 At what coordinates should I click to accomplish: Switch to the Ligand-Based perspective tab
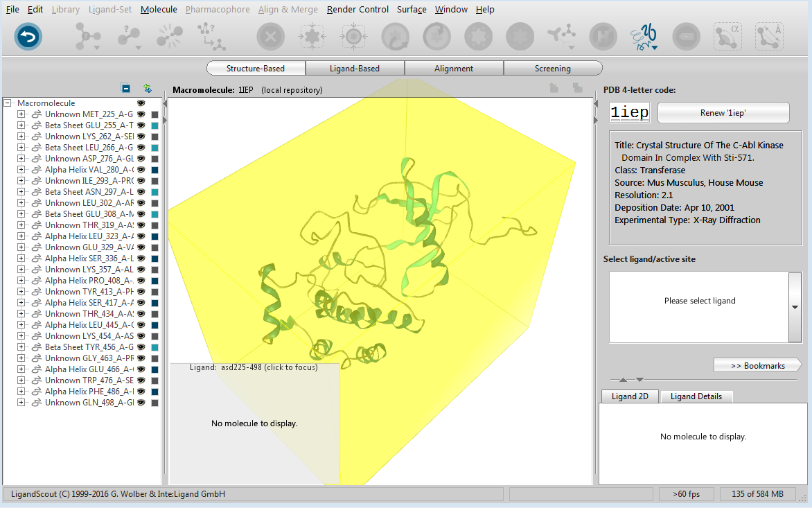(355, 69)
